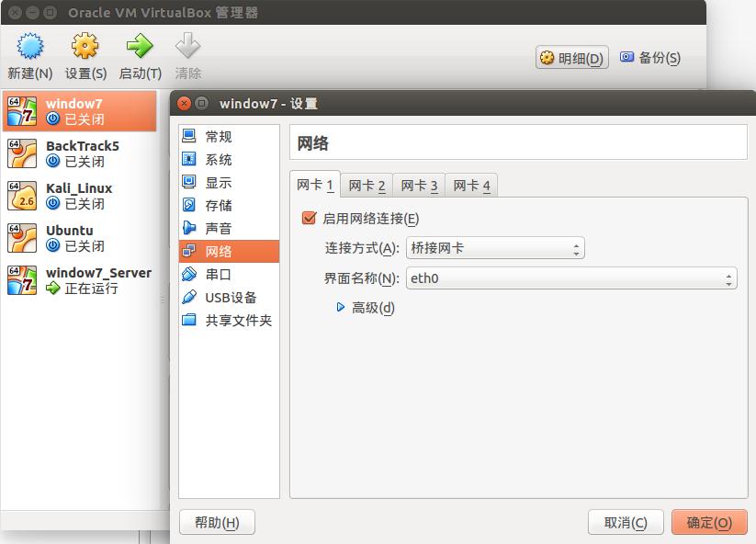Select the 常规 general category icon
This screenshot has width=756, height=544.
189,136
